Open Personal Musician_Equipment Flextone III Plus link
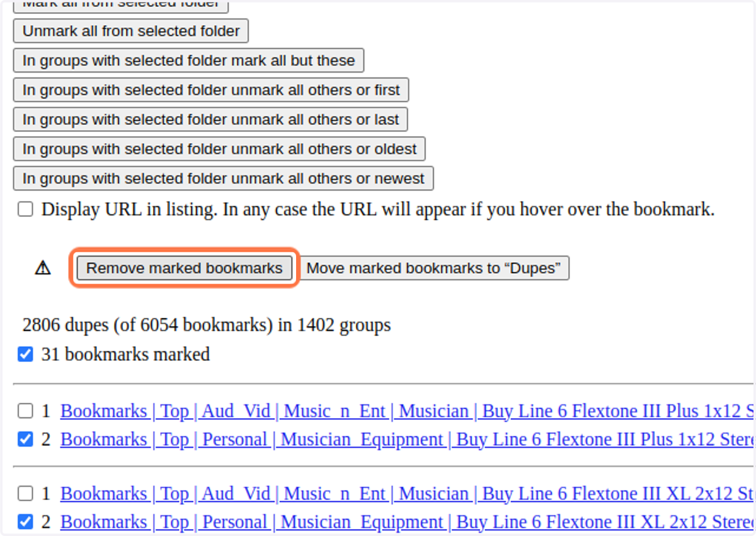The height and width of the screenshot is (536, 756). coord(408,439)
